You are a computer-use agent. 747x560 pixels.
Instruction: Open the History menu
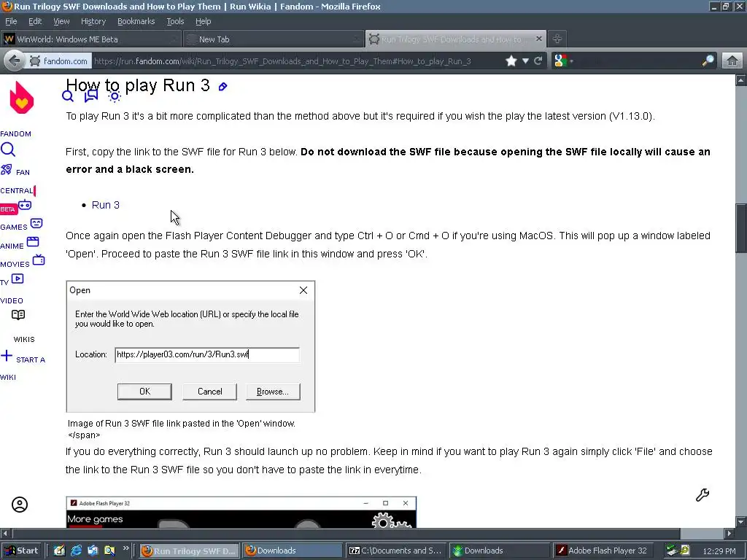coord(93,21)
